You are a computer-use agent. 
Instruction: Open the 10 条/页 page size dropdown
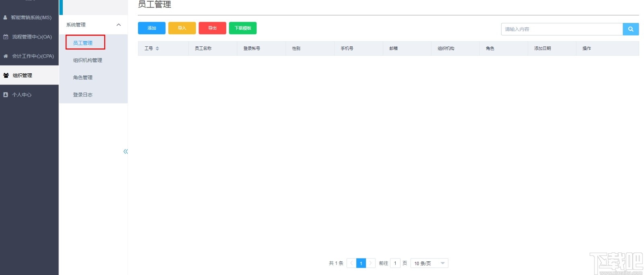(429, 263)
